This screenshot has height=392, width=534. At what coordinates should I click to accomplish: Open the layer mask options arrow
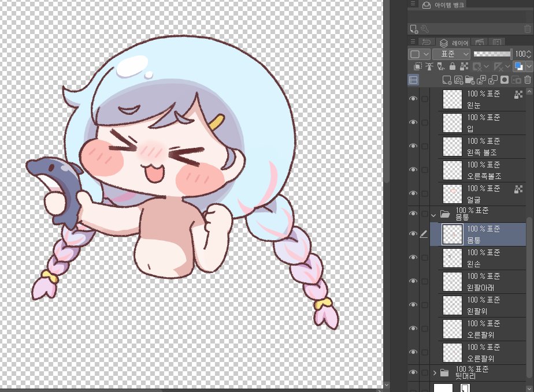click(x=487, y=66)
